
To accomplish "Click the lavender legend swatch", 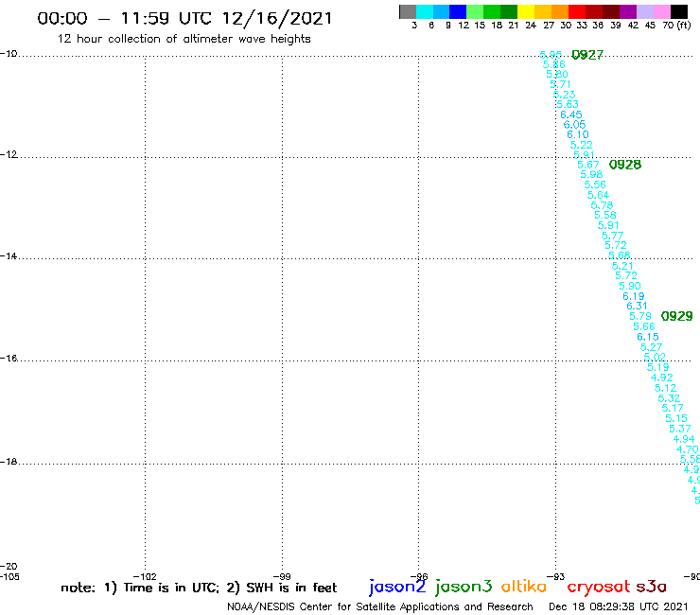I will [x=644, y=11].
